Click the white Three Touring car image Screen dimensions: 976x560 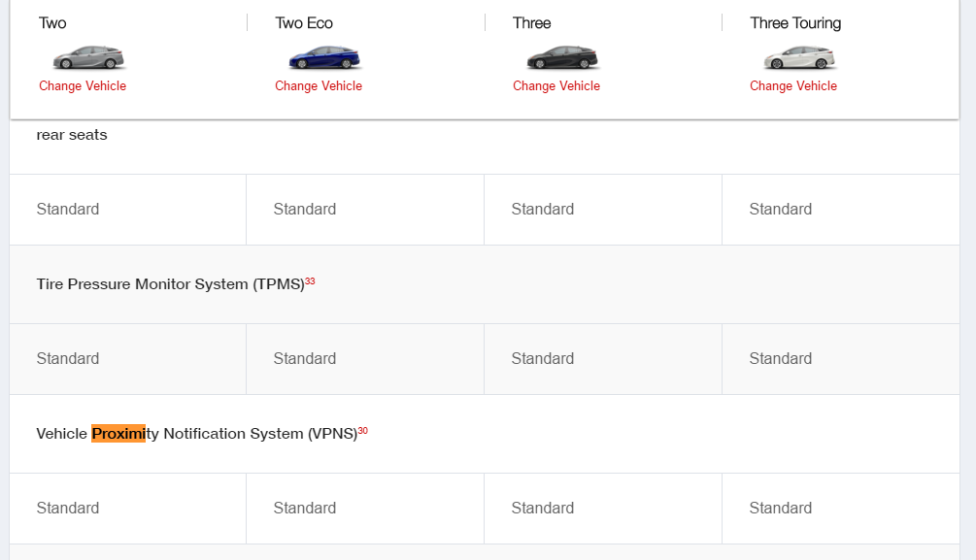click(x=799, y=57)
